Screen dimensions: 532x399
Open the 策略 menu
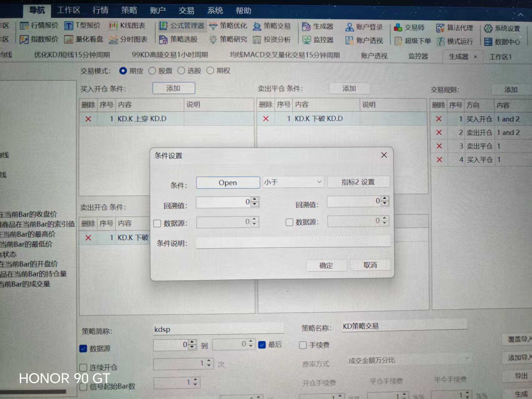click(129, 10)
